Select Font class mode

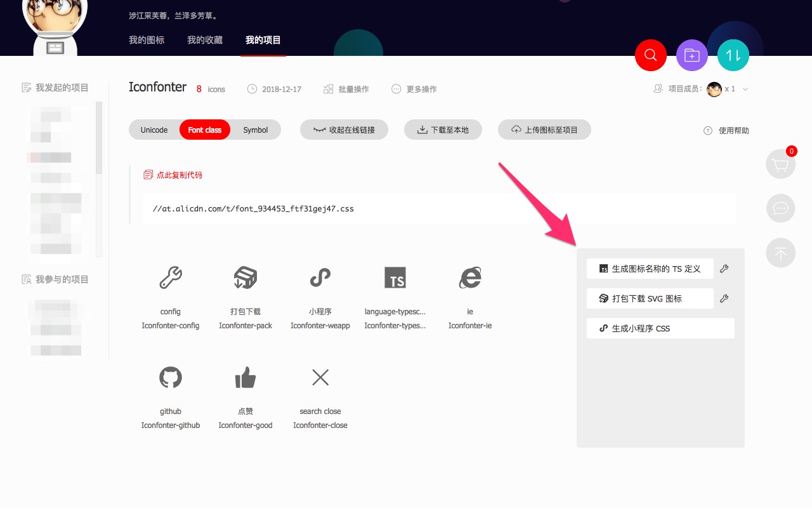point(204,130)
